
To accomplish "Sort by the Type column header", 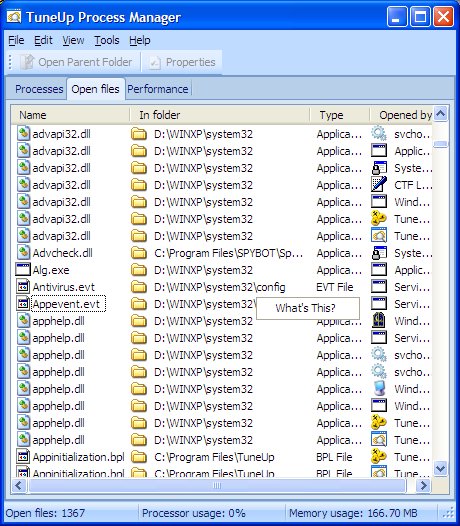I will click(340, 115).
